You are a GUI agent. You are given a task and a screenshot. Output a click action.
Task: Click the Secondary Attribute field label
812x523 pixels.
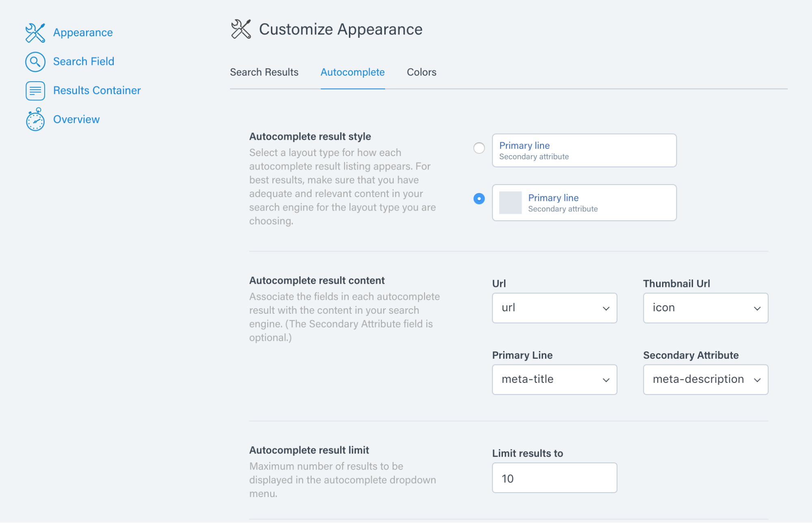click(x=691, y=355)
